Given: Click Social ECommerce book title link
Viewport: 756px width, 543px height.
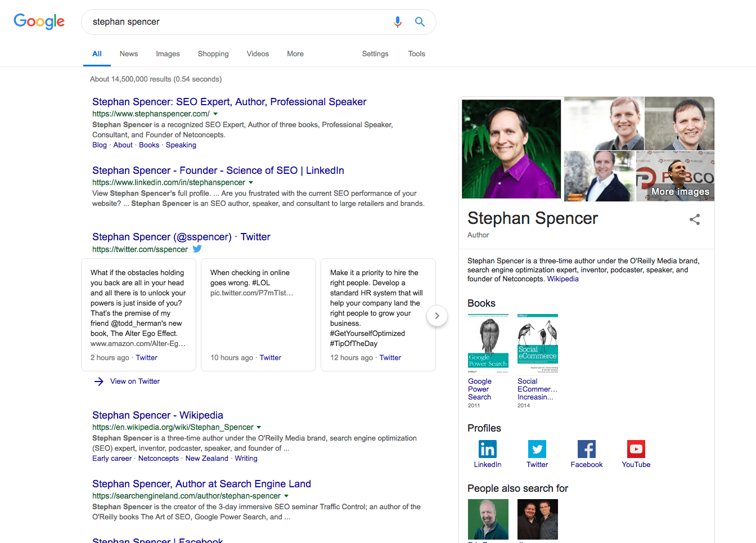Looking at the screenshot, I should click(x=538, y=389).
